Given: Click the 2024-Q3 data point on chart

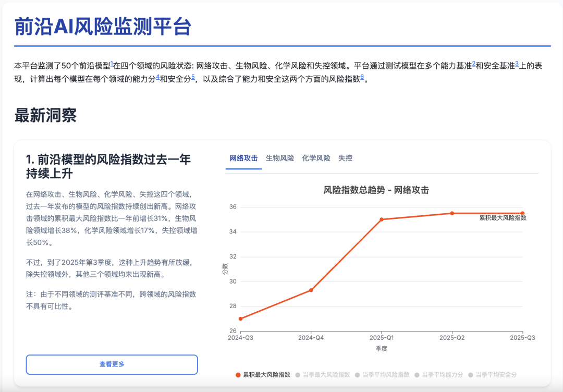Looking at the screenshot, I should point(240,318).
